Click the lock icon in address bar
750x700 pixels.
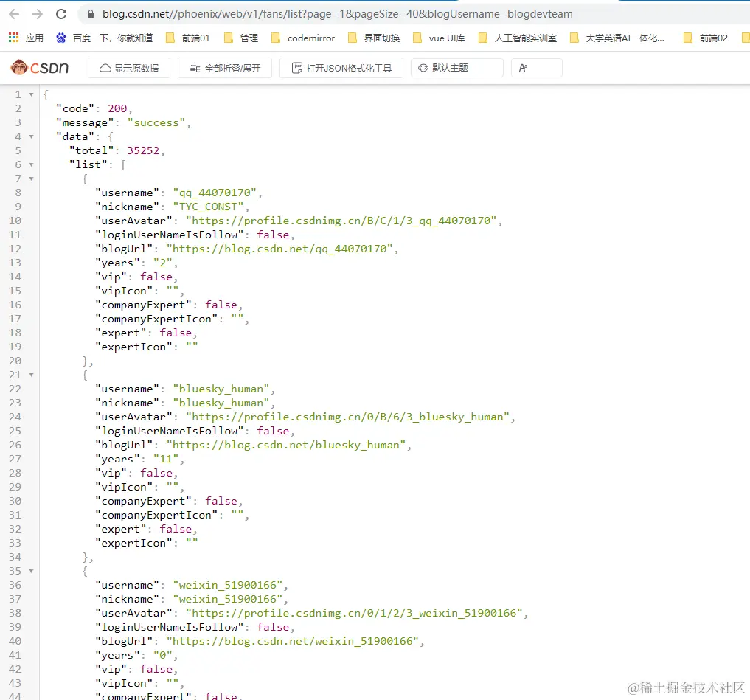90,14
